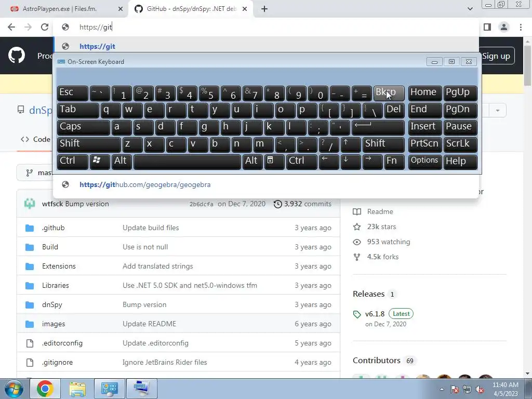Open the GitHub Sign up button

pos(497,56)
